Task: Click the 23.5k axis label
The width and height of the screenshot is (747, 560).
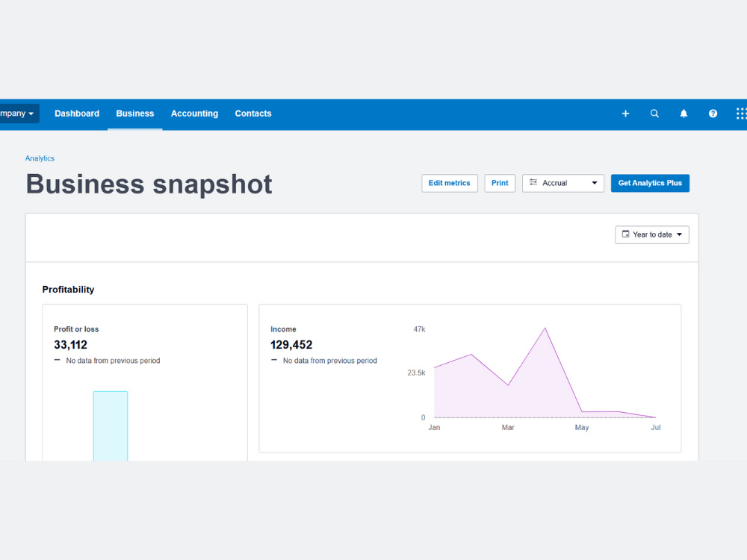Action: (x=416, y=373)
